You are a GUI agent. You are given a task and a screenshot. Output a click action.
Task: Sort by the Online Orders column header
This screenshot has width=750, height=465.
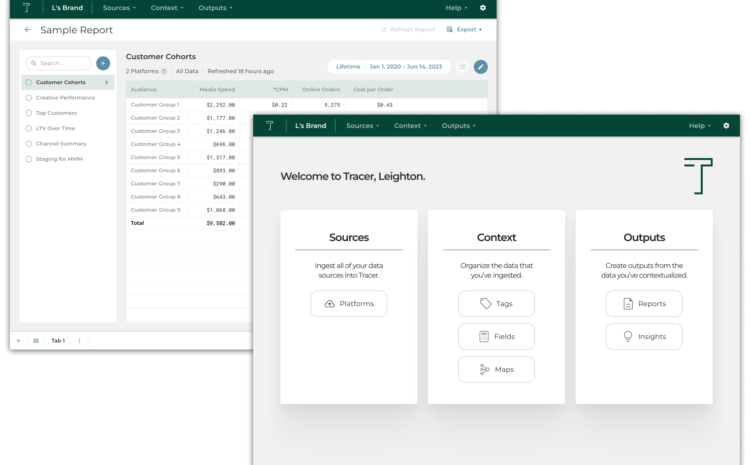[321, 89]
